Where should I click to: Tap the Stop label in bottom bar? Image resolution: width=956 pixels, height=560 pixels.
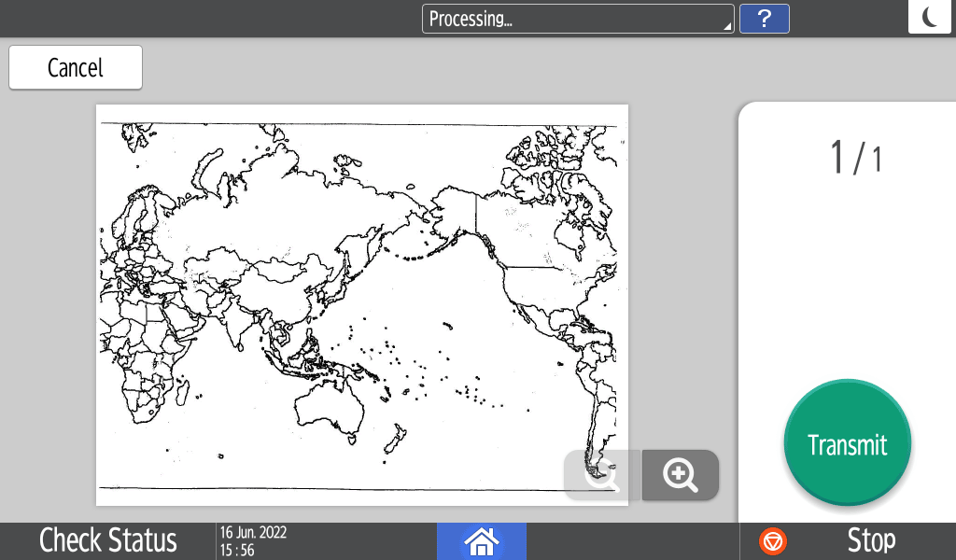(870, 541)
